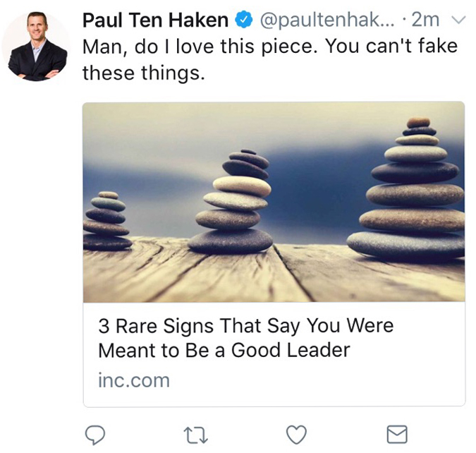Click the tweet text 'these things.'
This screenshot has width=476, height=453.
click(x=144, y=73)
